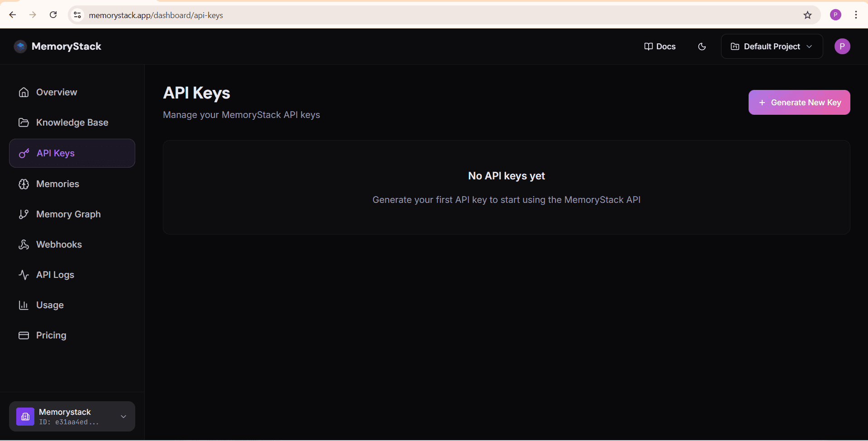Reload the page with refresh icon
The image size is (868, 441).
coord(53,15)
